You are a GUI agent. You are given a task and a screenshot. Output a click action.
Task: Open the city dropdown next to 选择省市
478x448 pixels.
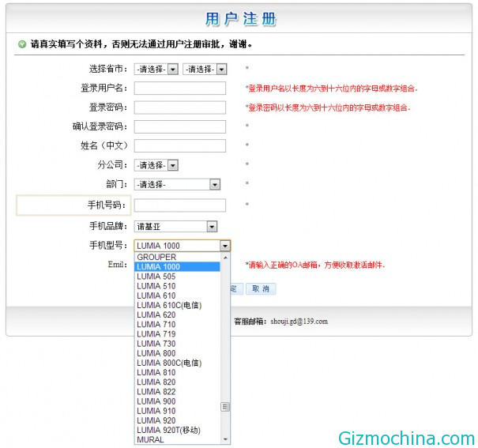(x=205, y=70)
